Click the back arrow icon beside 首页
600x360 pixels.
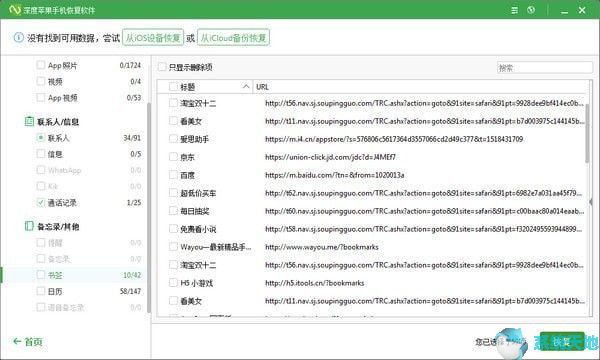(16, 341)
